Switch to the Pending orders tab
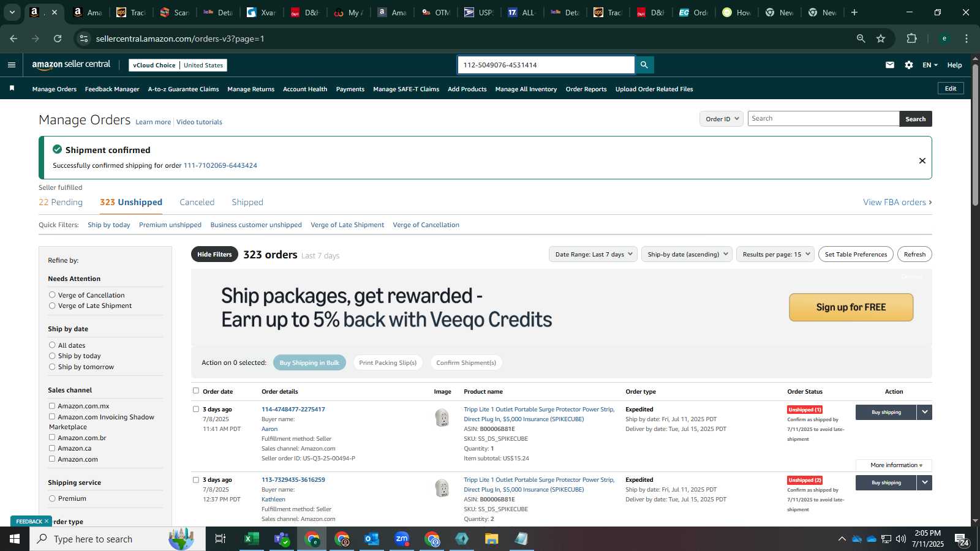The image size is (980, 551). pos(61,202)
